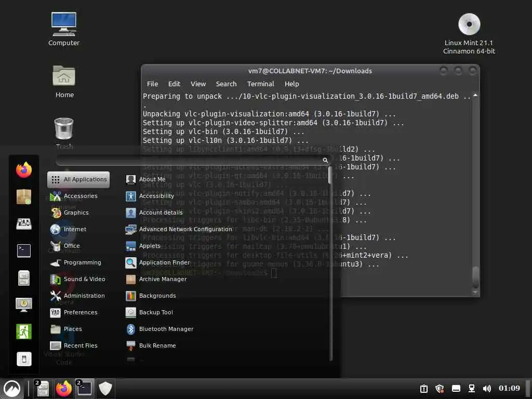Image resolution: width=532 pixels, height=399 pixels.
Task: Click the file manager taskbar button
Action: [x=43, y=389]
